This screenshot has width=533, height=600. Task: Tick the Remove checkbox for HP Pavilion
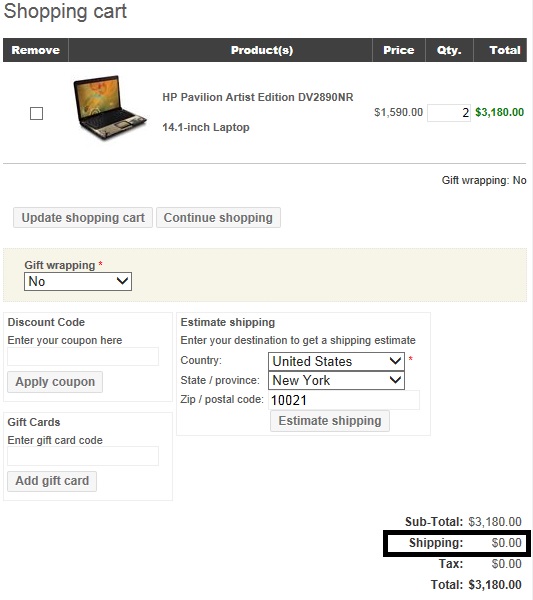click(x=36, y=113)
